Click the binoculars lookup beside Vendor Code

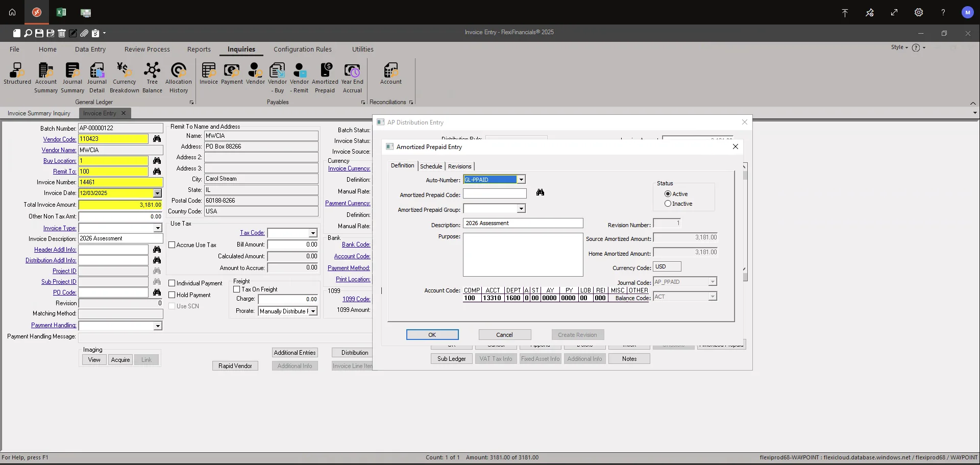pos(157,139)
